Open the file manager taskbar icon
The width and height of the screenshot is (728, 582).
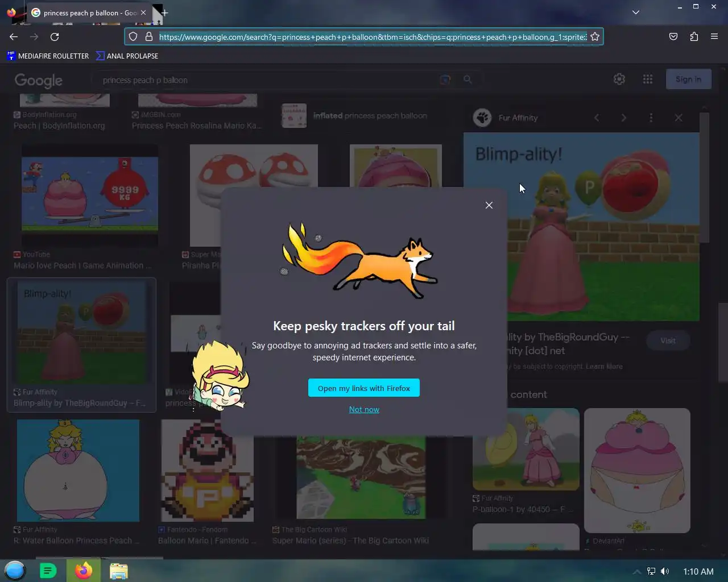tap(118, 571)
